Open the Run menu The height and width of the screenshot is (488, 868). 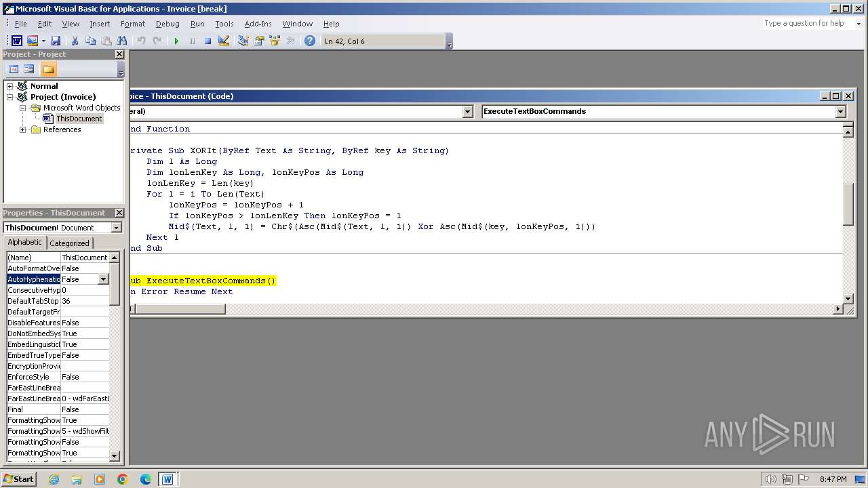point(197,24)
